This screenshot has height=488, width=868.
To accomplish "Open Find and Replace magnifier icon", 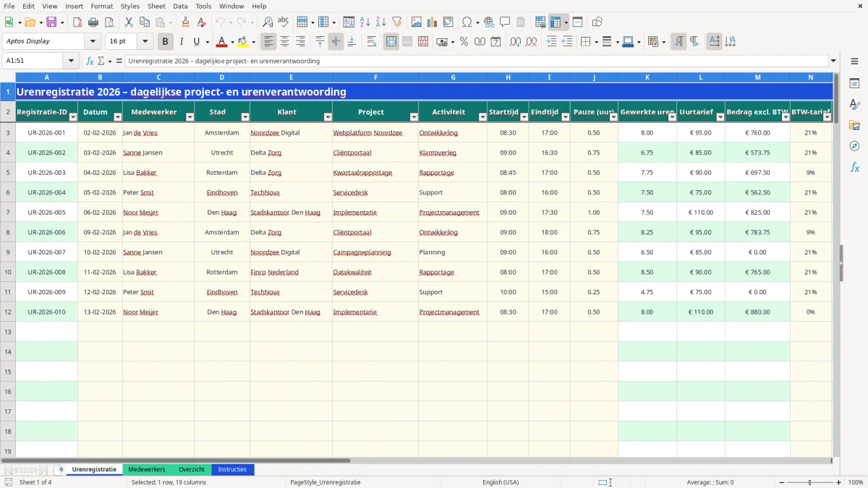I will pos(268,22).
